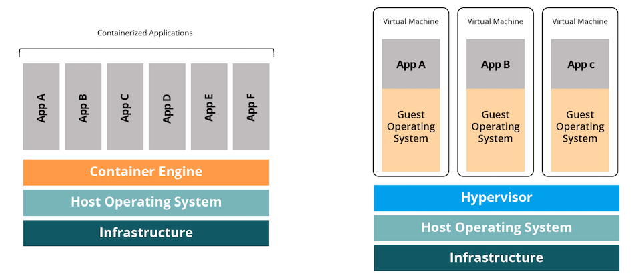The width and height of the screenshot is (644, 274).
Task: Click the App E container block
Action: [x=209, y=107]
